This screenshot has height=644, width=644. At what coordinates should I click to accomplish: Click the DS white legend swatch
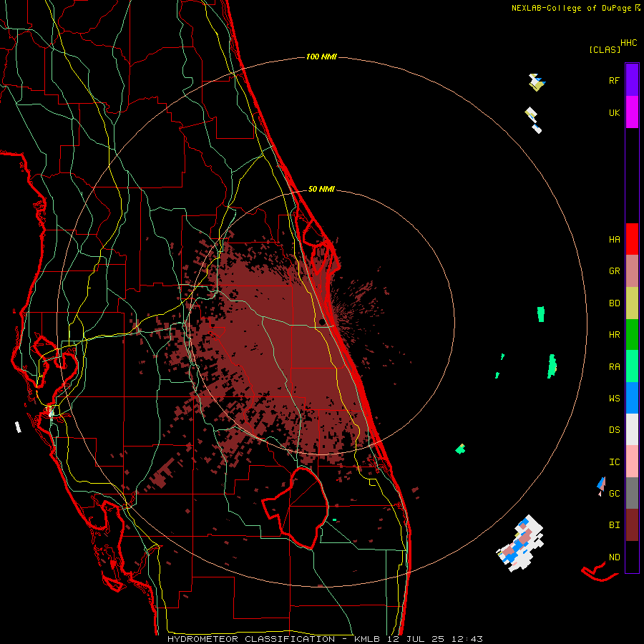point(632,429)
